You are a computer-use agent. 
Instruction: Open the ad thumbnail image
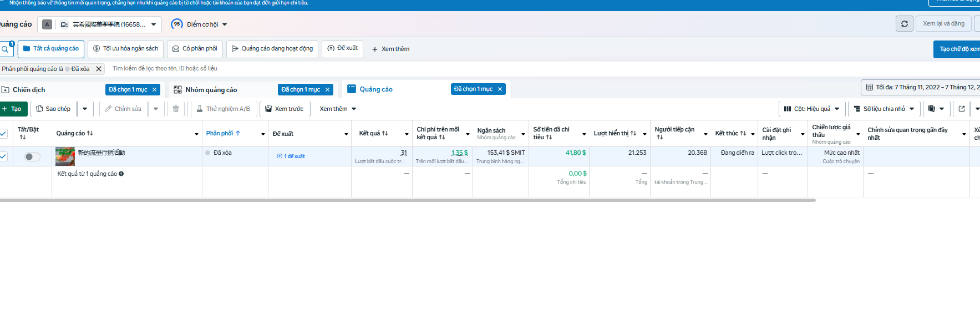click(65, 156)
